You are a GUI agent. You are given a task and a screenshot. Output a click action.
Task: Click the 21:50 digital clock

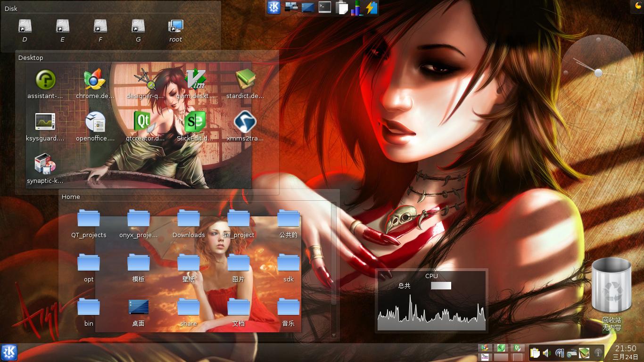625,349
